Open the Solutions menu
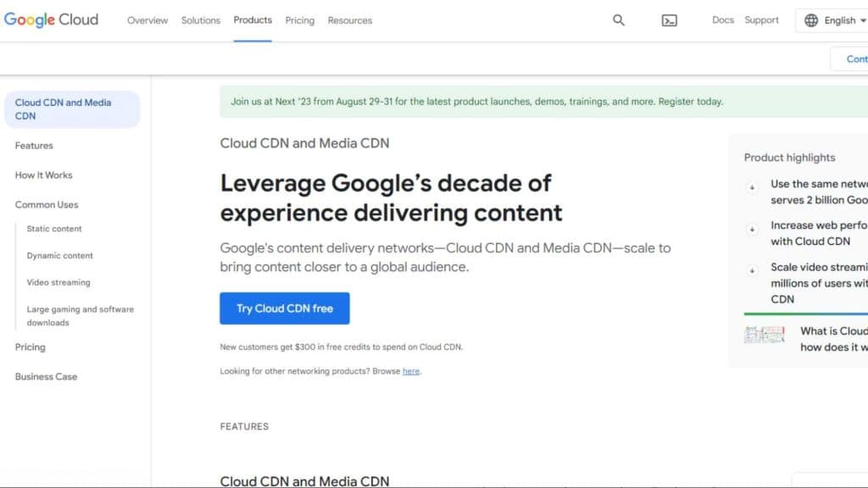 tap(200, 20)
